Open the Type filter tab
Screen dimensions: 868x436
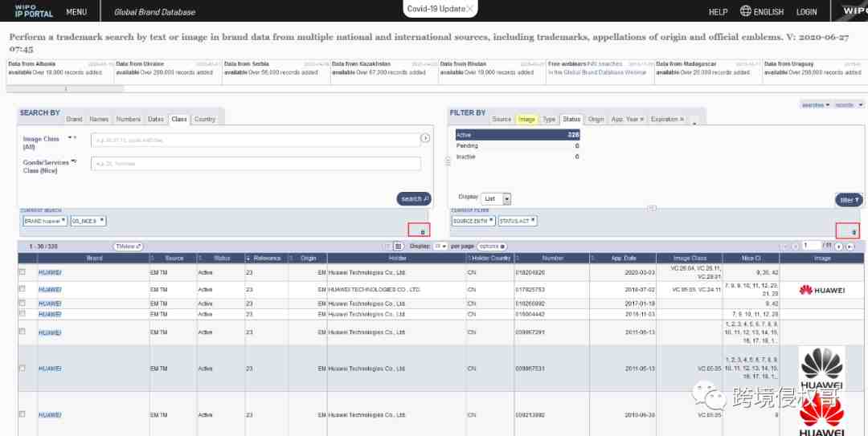click(x=549, y=120)
